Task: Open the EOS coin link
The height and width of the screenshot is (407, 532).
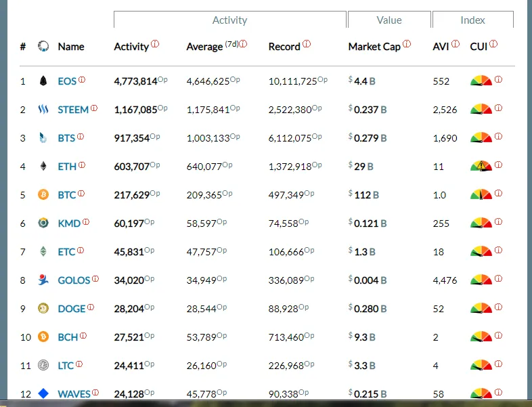Action: [x=67, y=81]
